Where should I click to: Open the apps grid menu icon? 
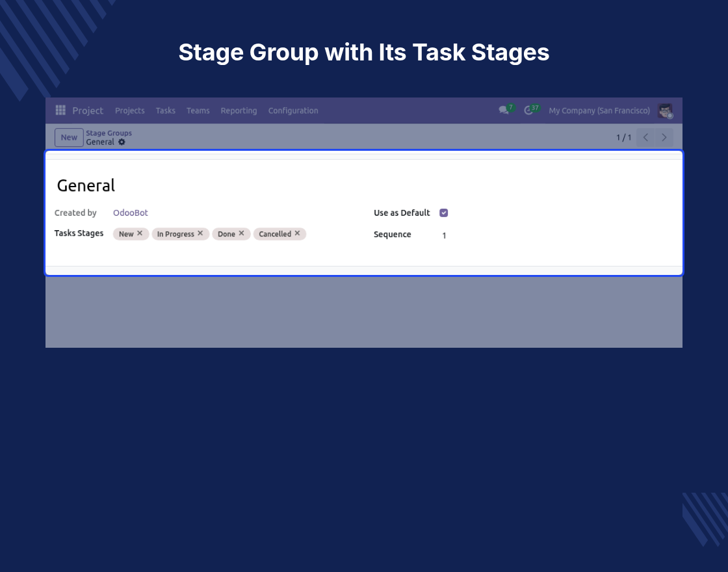pos(60,110)
